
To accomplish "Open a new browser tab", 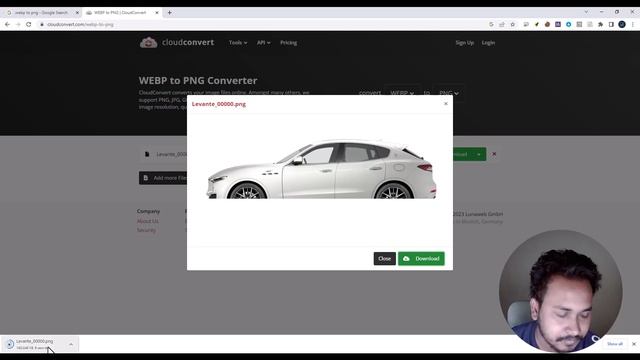I will tap(169, 13).
